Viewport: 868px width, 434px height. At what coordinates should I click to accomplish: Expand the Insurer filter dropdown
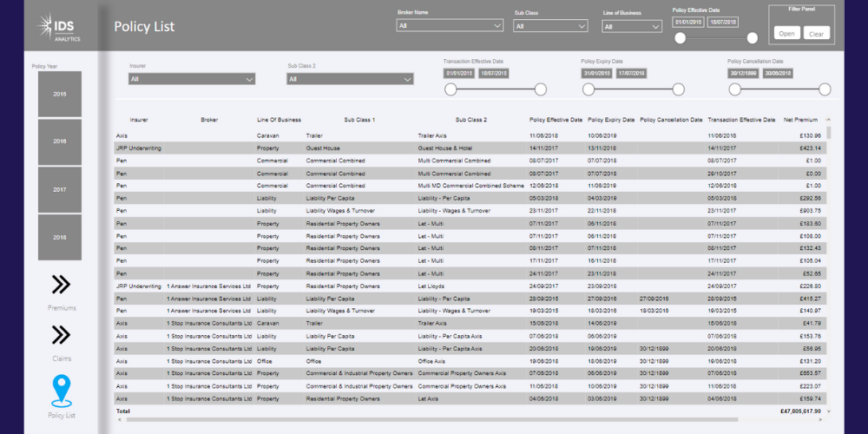pyautogui.click(x=192, y=79)
